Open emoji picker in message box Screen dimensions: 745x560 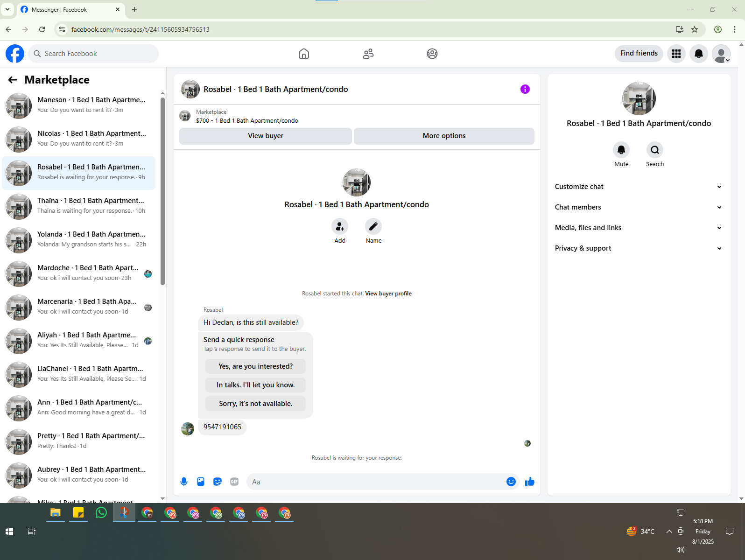(511, 482)
